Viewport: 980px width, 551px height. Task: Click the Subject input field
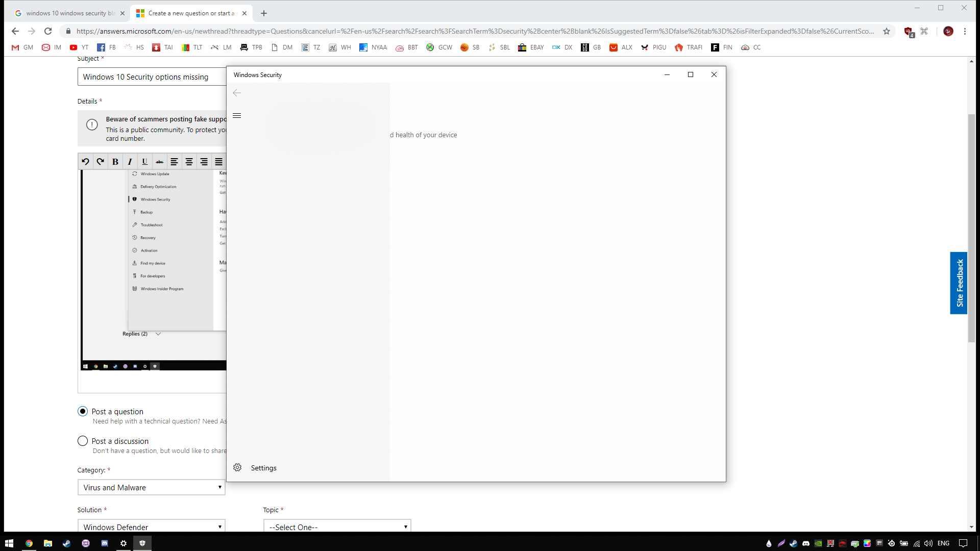tap(152, 77)
